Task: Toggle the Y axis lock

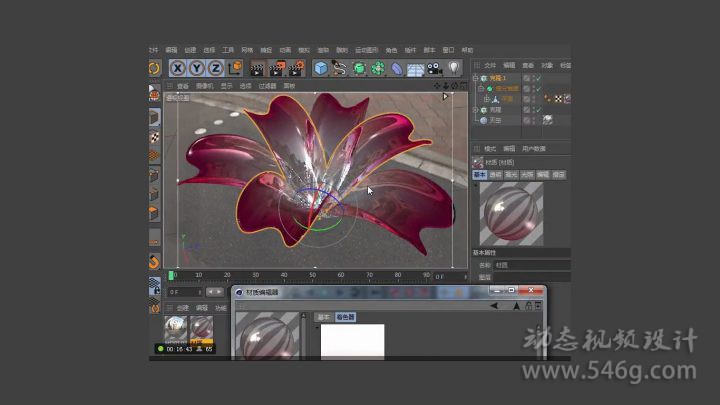Action: (x=197, y=68)
